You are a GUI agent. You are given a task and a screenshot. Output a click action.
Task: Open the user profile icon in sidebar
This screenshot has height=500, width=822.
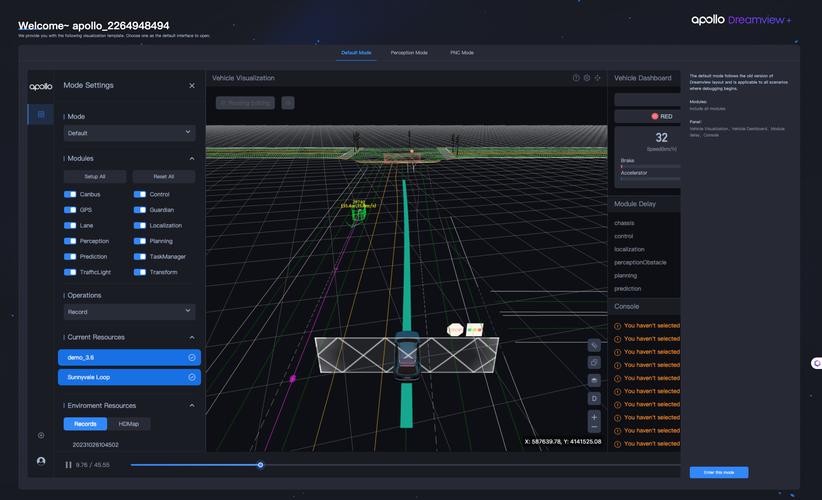pyautogui.click(x=41, y=461)
